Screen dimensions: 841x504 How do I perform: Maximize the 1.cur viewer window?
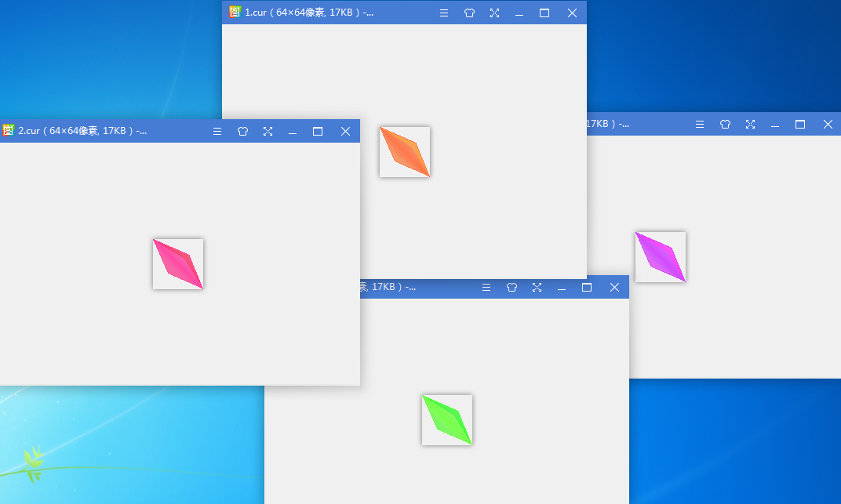(544, 13)
